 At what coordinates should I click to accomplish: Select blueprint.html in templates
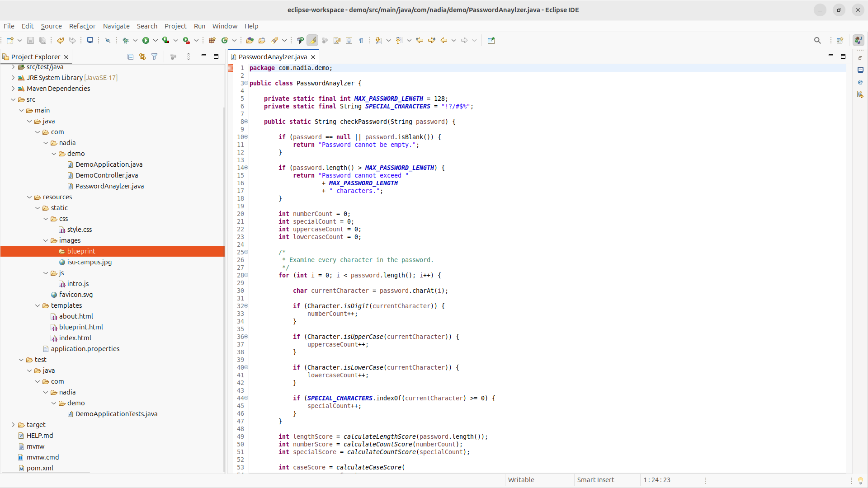(81, 327)
